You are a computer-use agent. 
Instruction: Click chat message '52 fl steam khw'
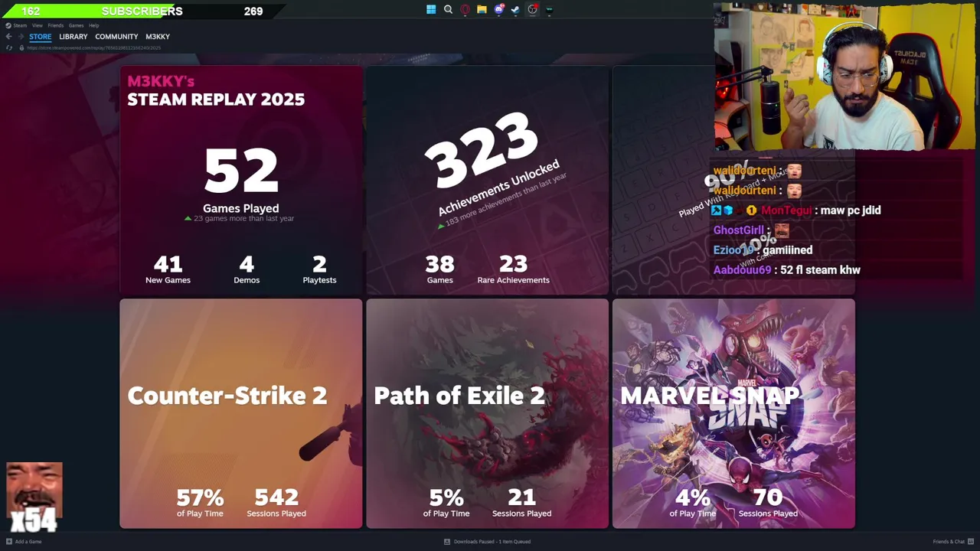[820, 270]
